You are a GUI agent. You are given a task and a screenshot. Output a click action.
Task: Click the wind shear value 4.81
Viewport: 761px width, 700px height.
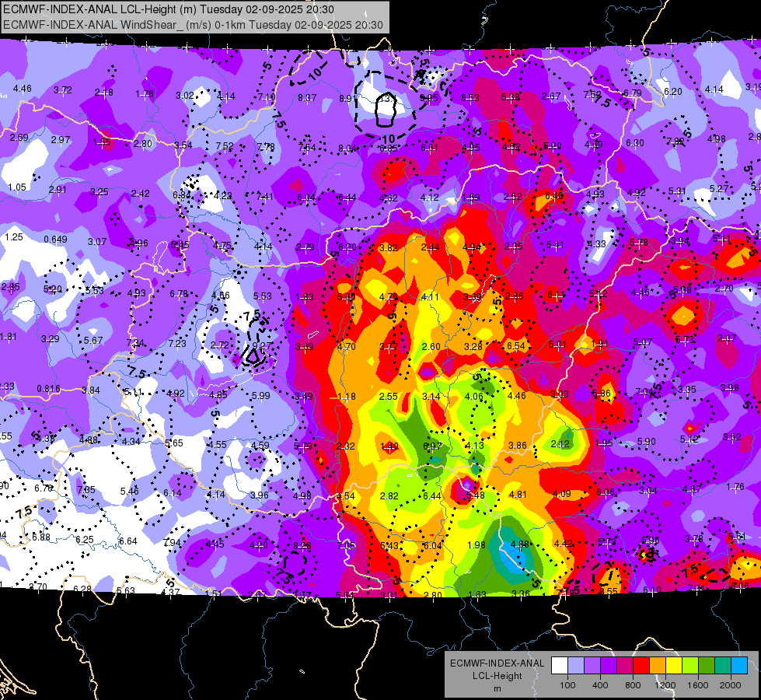(518, 495)
